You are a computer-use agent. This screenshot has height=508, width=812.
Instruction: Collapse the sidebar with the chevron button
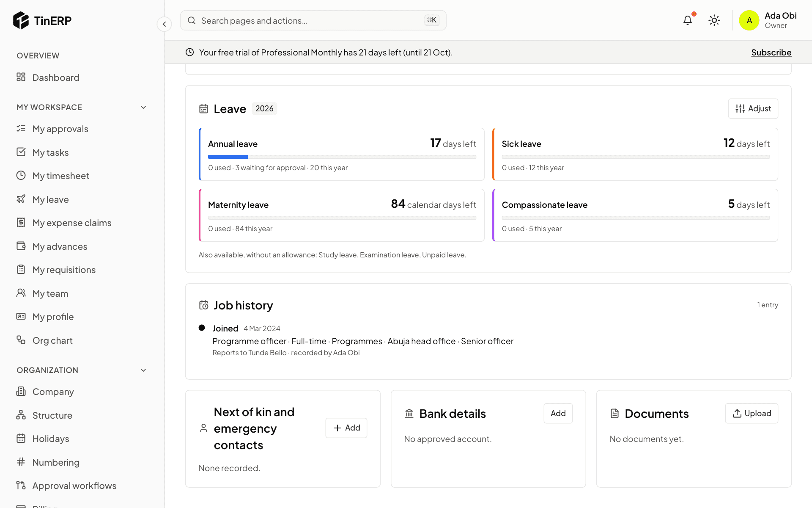click(165, 24)
